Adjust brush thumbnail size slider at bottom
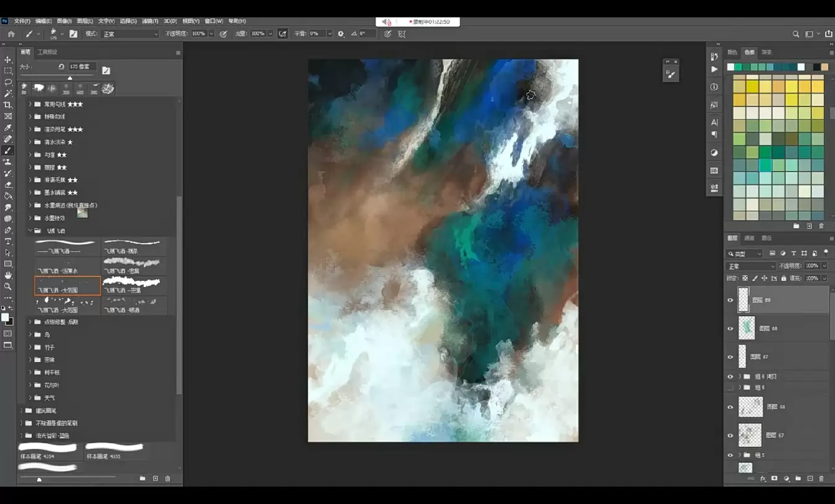Screen dimensions: 835x504 pyautogui.click(x=39, y=479)
